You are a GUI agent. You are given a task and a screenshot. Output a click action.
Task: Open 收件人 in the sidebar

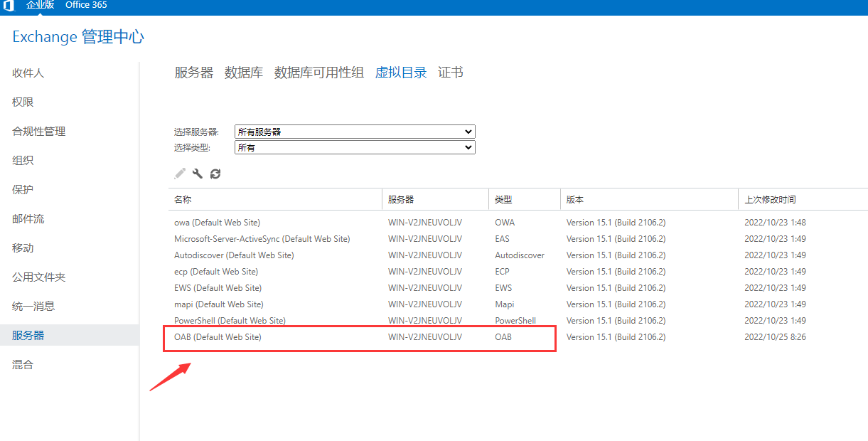(x=28, y=73)
